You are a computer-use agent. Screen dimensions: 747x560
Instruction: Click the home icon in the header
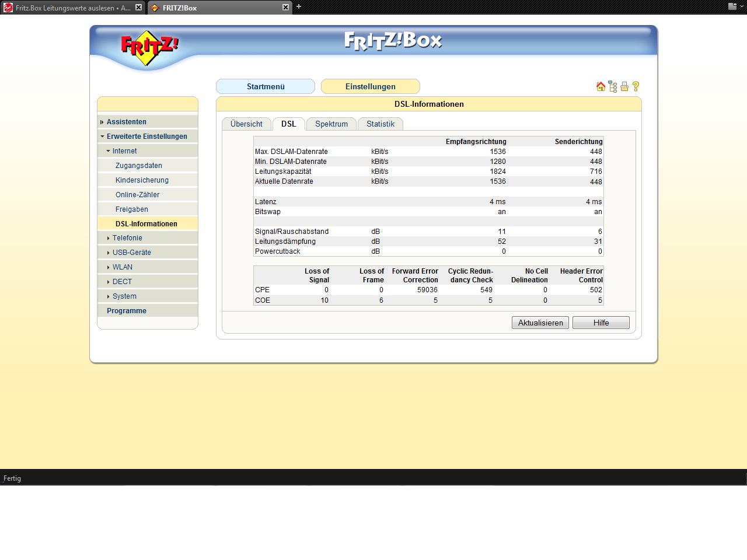pos(601,86)
